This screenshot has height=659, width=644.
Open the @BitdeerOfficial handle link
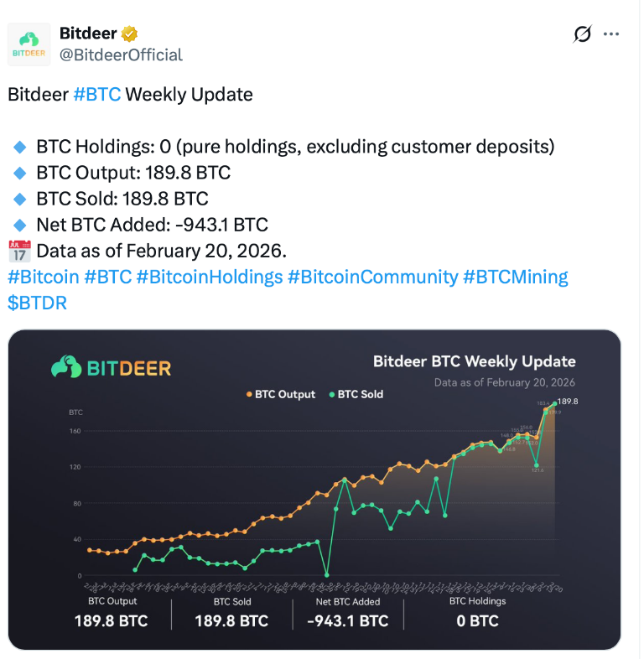click(121, 55)
